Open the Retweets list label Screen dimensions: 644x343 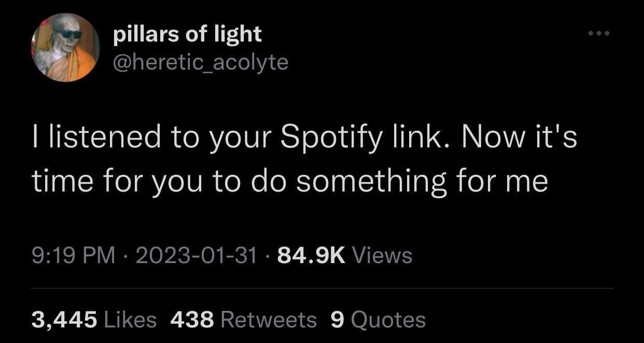268,320
